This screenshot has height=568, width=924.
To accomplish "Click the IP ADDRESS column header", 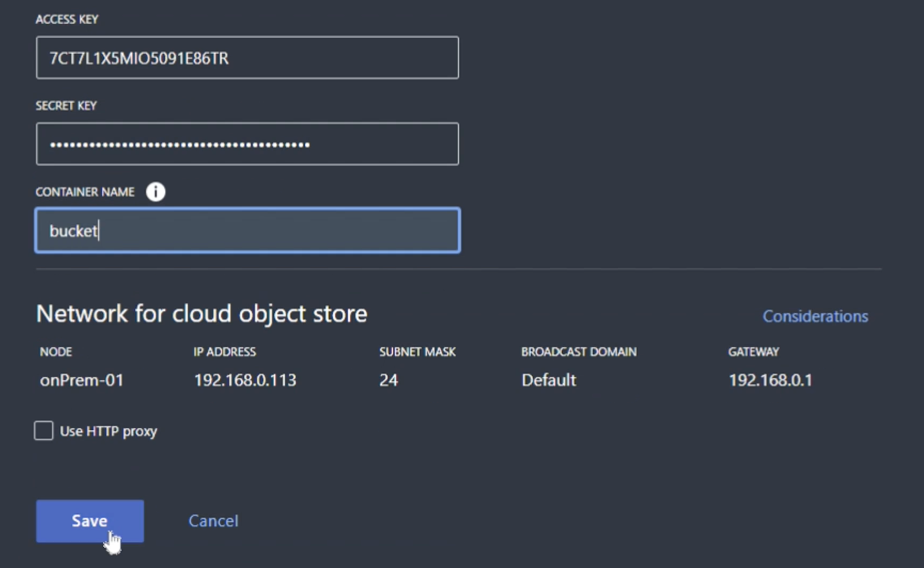I will tap(224, 352).
